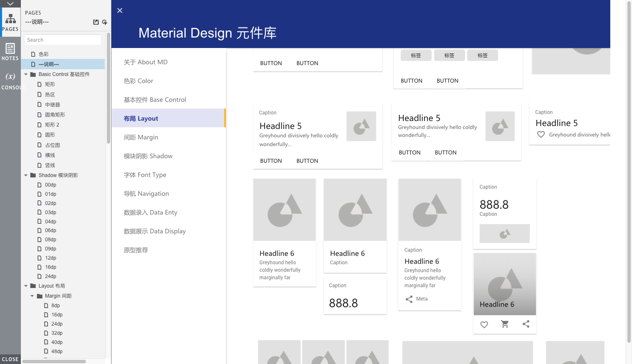
Task: Click the folder icon for Layout 布局
Action: click(x=33, y=286)
